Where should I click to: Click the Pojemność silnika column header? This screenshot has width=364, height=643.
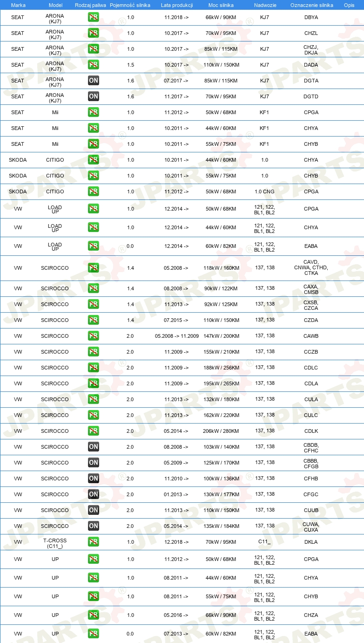(130, 5)
